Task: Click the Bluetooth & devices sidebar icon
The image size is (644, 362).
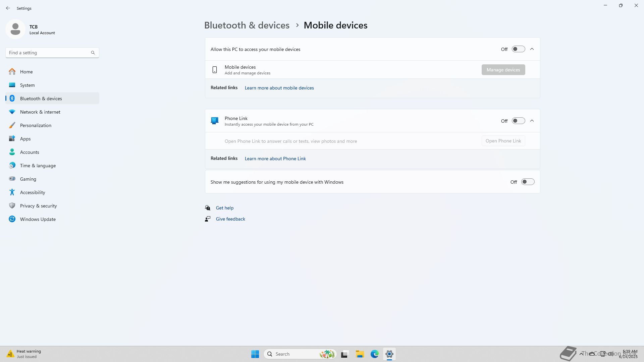Action: coord(12,98)
